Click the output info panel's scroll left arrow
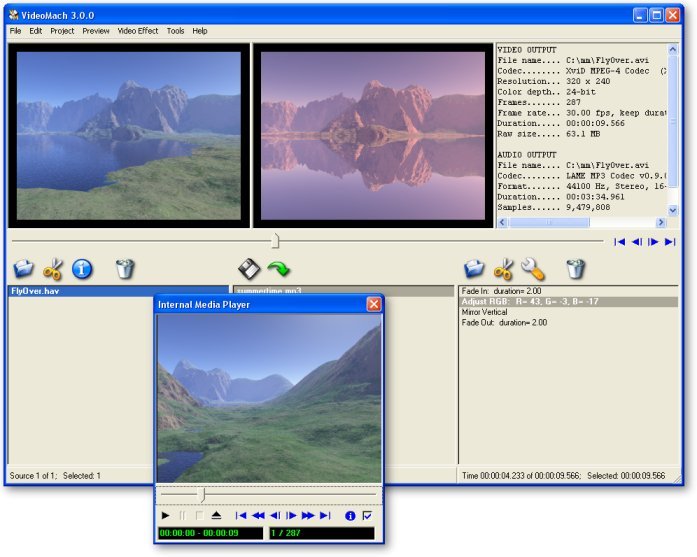Image resolution: width=697 pixels, height=557 pixels. point(502,222)
